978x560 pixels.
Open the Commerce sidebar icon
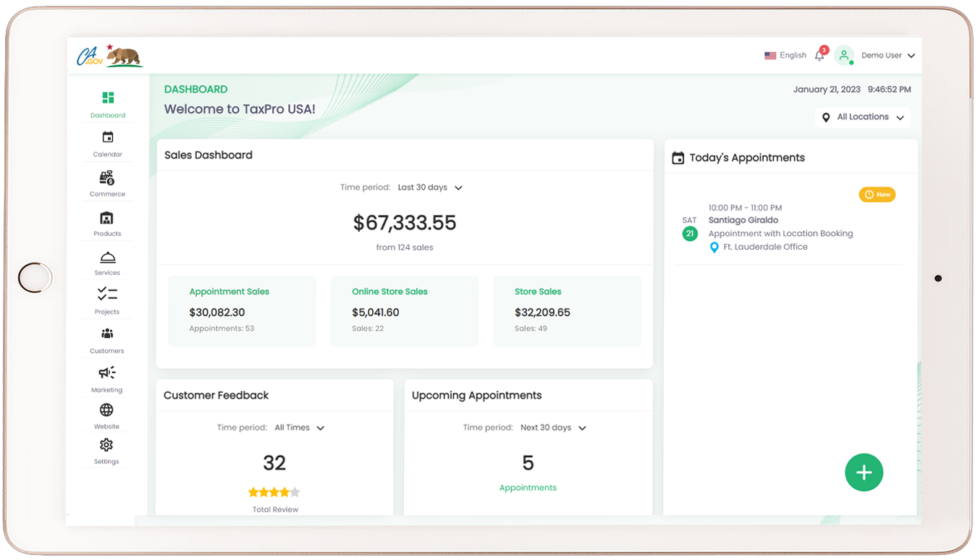[x=107, y=177]
